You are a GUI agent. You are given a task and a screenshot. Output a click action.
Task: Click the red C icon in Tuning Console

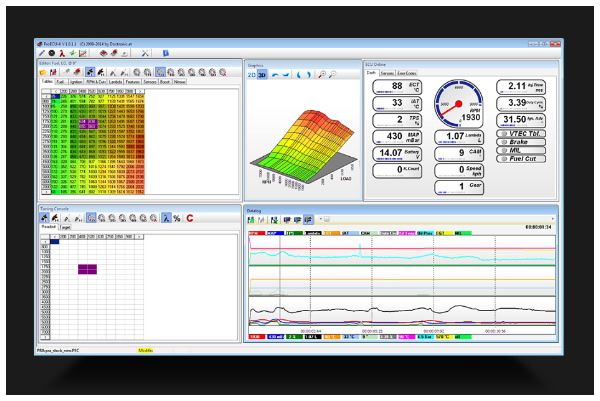tap(189, 217)
